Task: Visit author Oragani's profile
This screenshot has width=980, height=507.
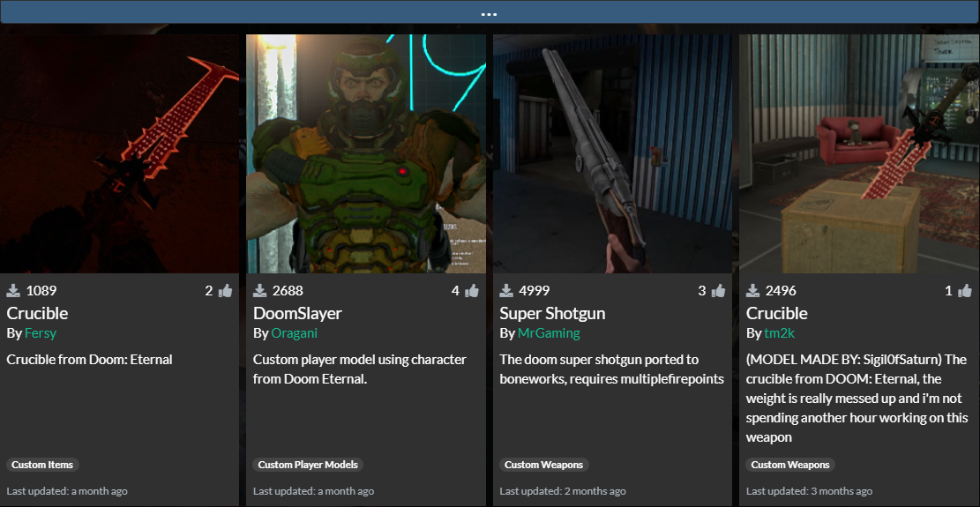Action: 295,333
